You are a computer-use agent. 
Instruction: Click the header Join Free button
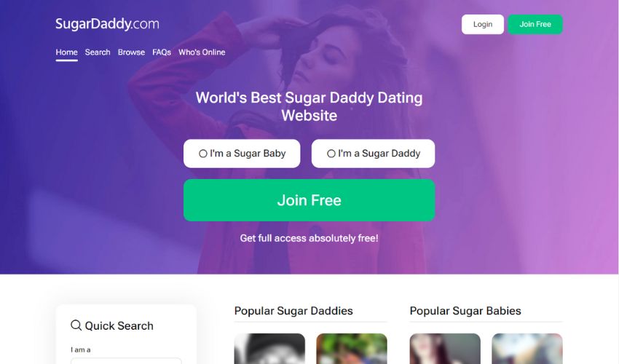[535, 25]
